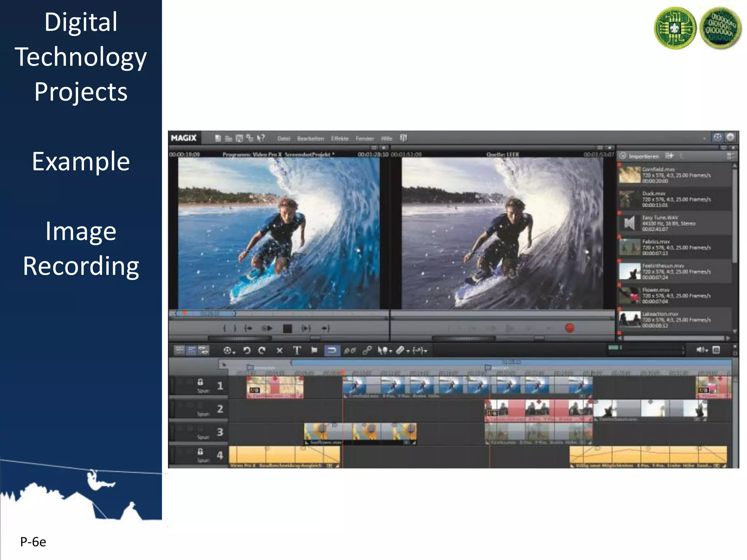Select Duck.mxv entry in media pool
This screenshot has width=747, height=560.
pos(674,199)
